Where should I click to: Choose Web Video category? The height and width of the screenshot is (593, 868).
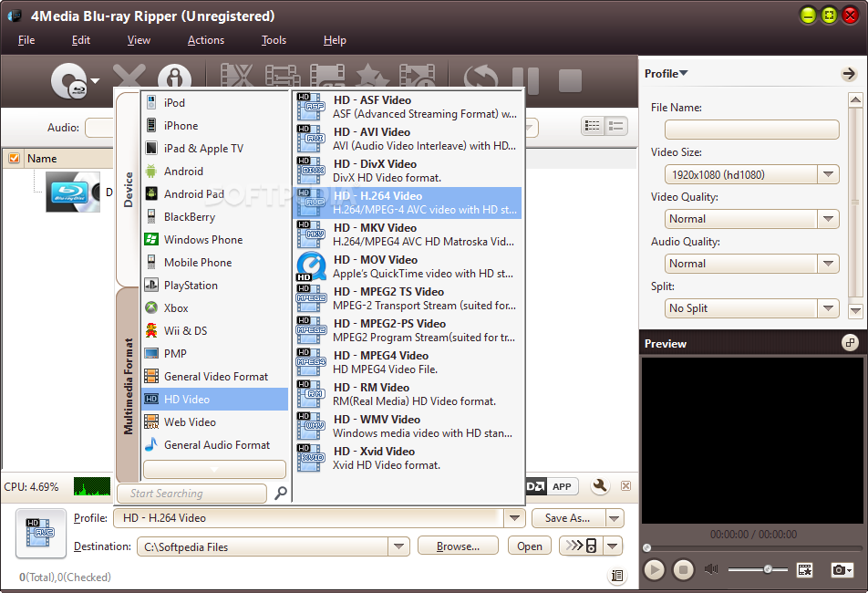(x=215, y=421)
